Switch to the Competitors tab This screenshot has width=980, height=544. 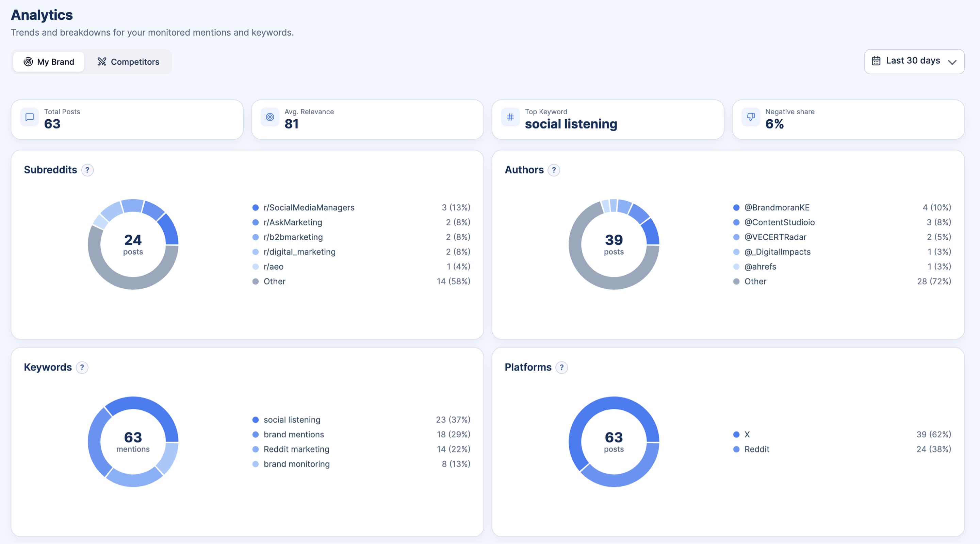click(128, 62)
